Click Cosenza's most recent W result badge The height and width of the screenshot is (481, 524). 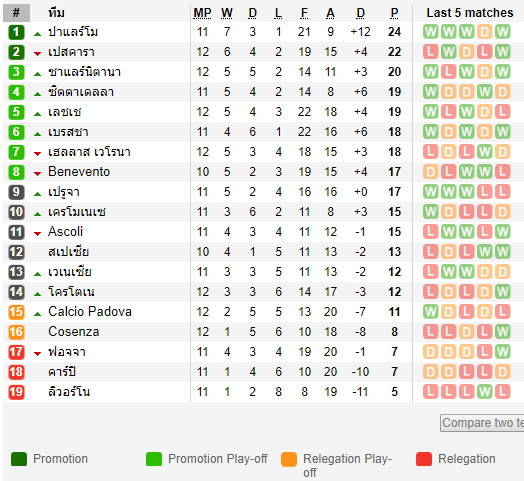502,332
